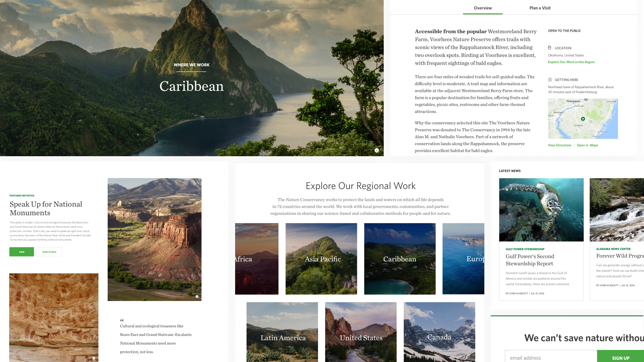
Task: Click the HOW TO HELP button
Action: tap(49, 252)
